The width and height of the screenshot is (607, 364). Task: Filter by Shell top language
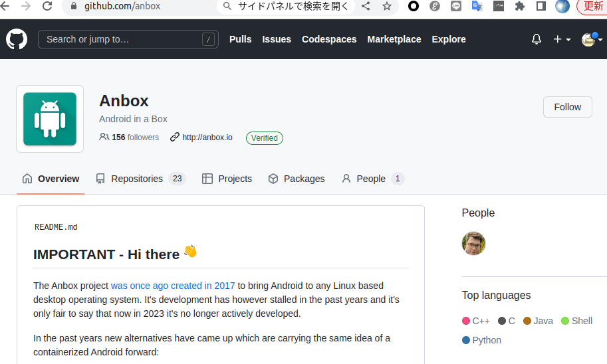[577, 321]
